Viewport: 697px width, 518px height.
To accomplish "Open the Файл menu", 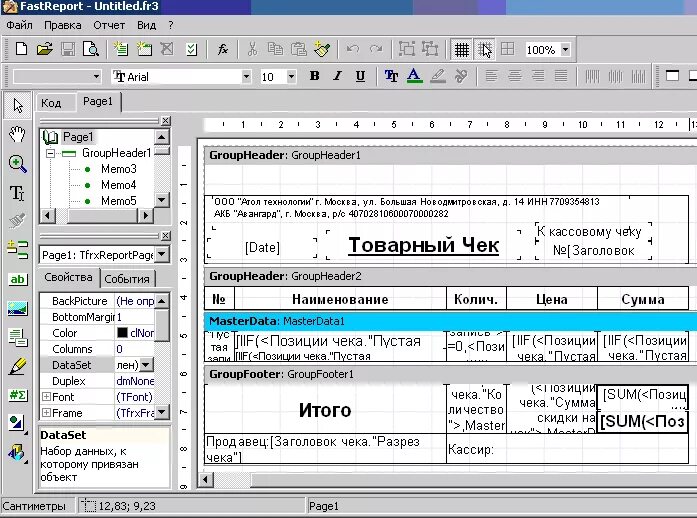I will pyautogui.click(x=20, y=25).
